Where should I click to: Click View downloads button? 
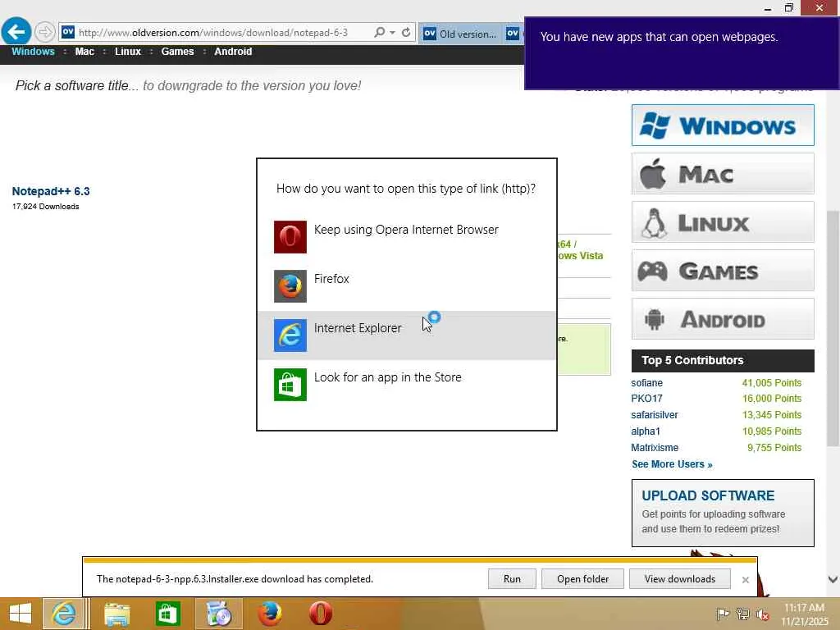[x=680, y=579]
